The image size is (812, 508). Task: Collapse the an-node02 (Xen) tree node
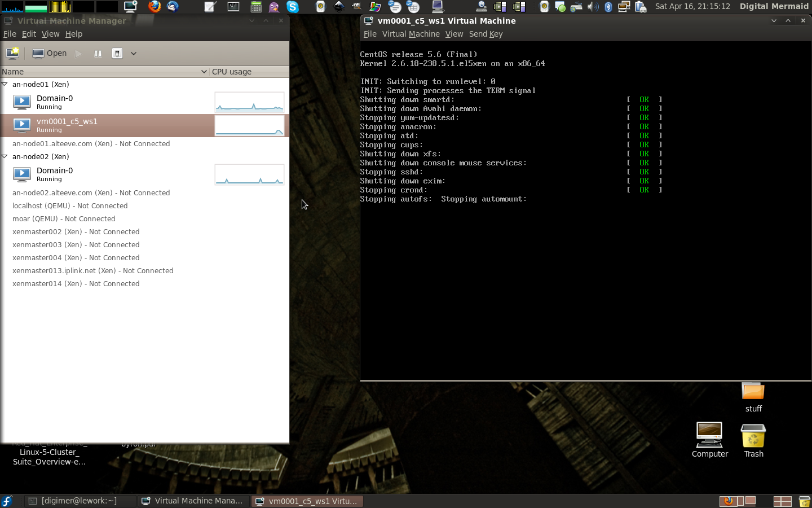[5, 156]
